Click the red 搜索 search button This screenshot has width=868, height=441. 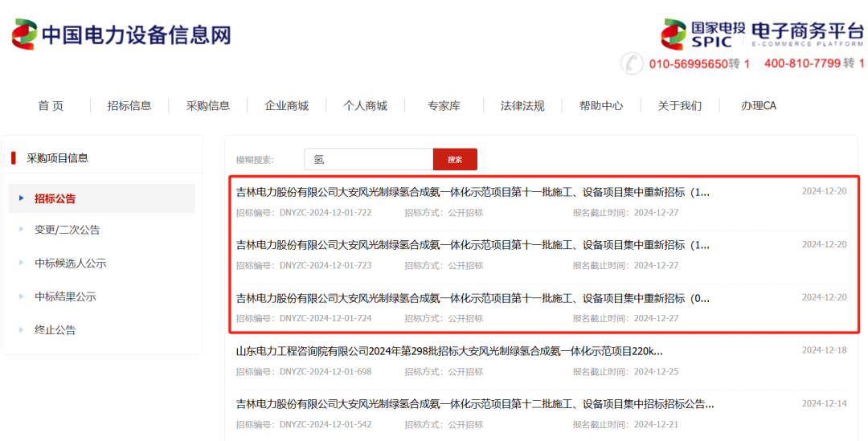[x=455, y=159]
